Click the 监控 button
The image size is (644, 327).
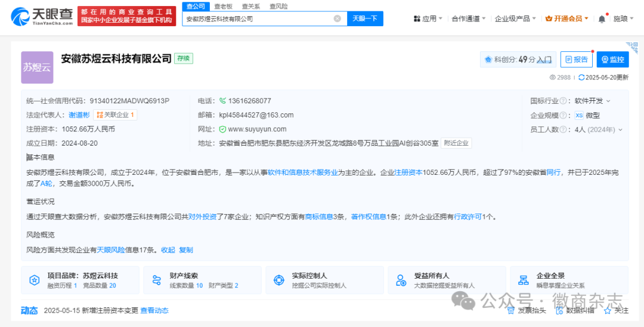[x=613, y=60]
